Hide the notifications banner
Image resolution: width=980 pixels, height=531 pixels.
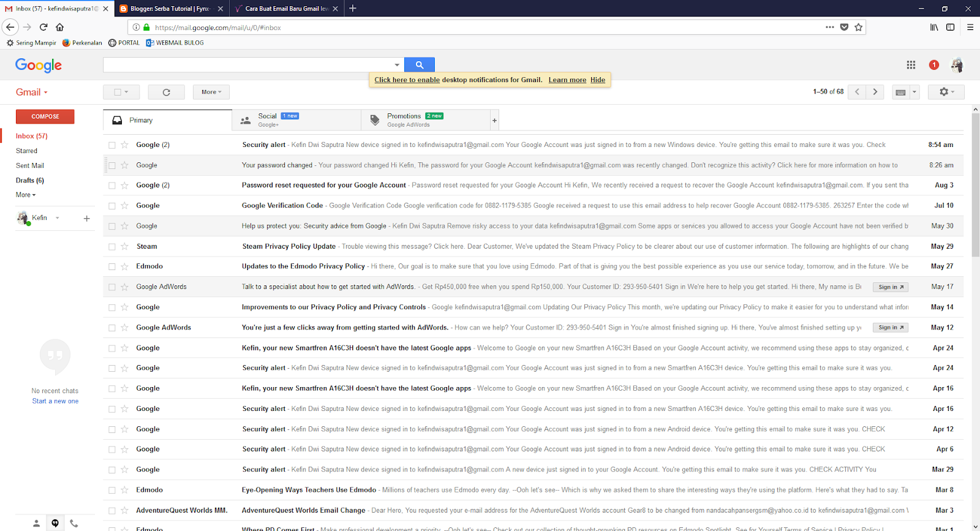598,80
